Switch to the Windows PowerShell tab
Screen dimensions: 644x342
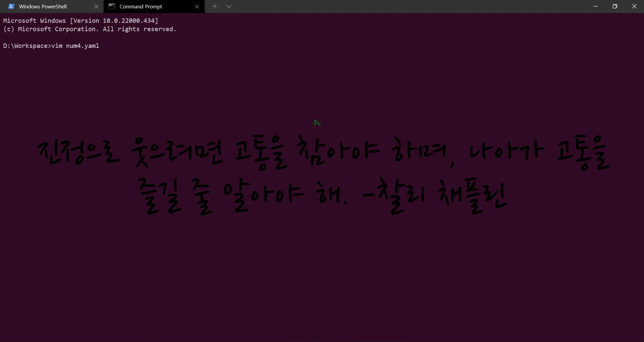(52, 6)
